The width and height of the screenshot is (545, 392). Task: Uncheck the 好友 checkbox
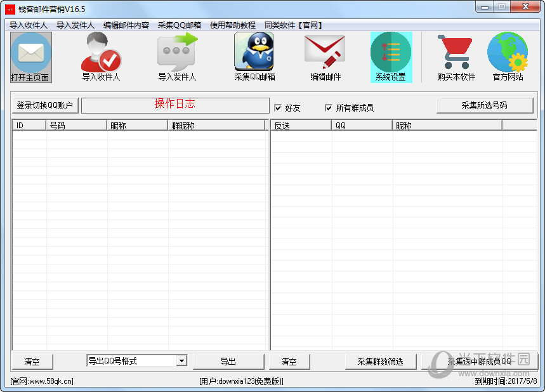[x=277, y=108]
